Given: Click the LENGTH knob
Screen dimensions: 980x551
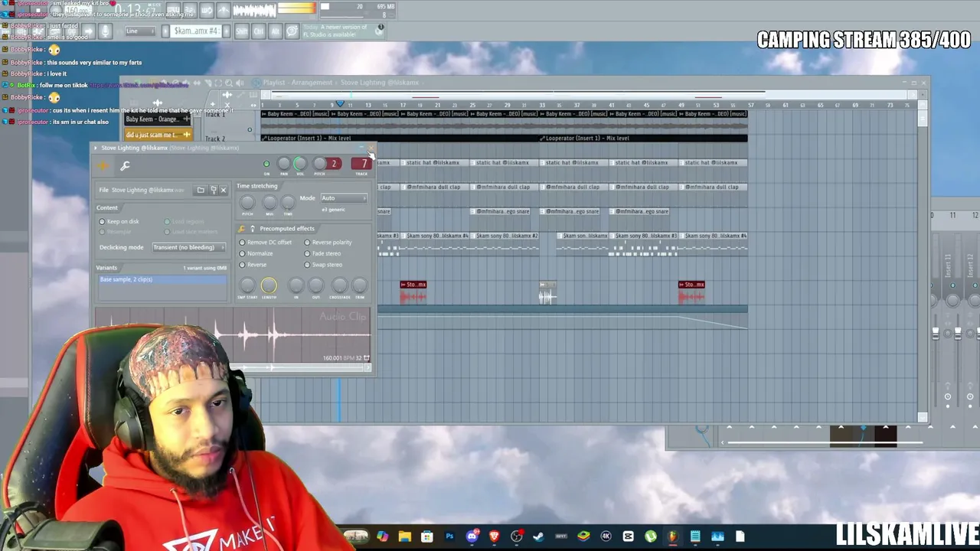Looking at the screenshot, I should pos(269,285).
